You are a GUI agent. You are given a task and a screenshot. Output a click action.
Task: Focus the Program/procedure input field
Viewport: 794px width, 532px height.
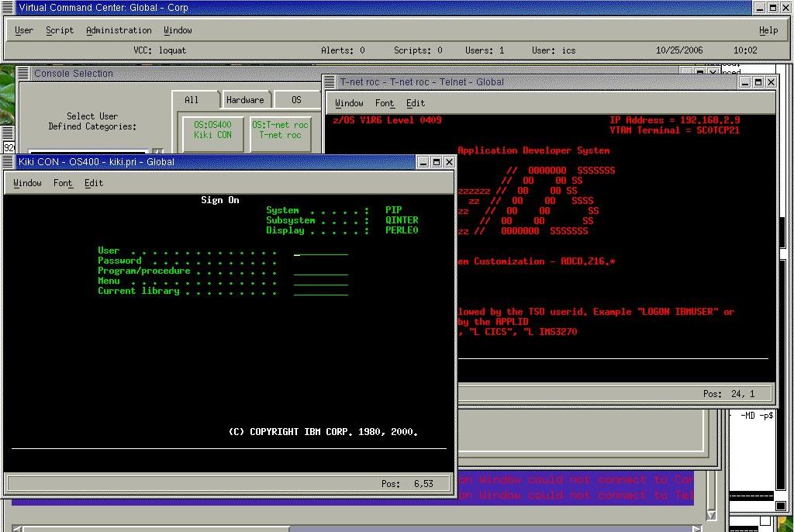pyautogui.click(x=321, y=271)
